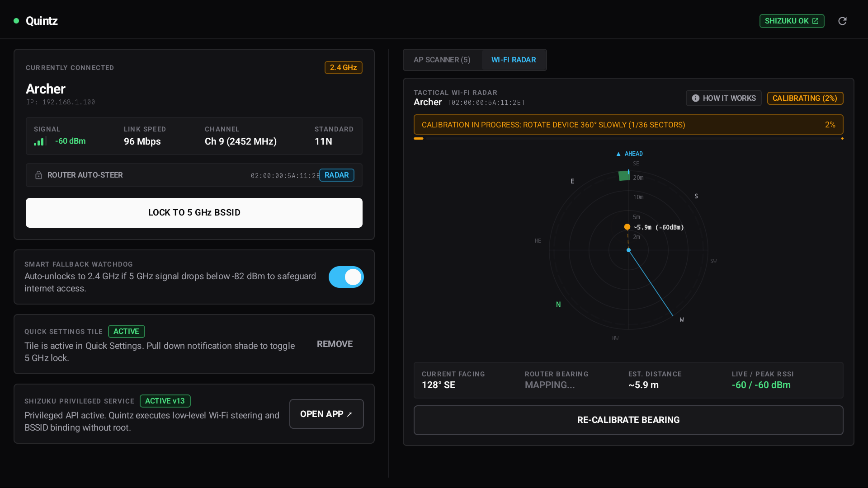This screenshot has width=868, height=488.
Task: Click Lock to 5 GHz BSSID button
Action: pyautogui.click(x=194, y=213)
